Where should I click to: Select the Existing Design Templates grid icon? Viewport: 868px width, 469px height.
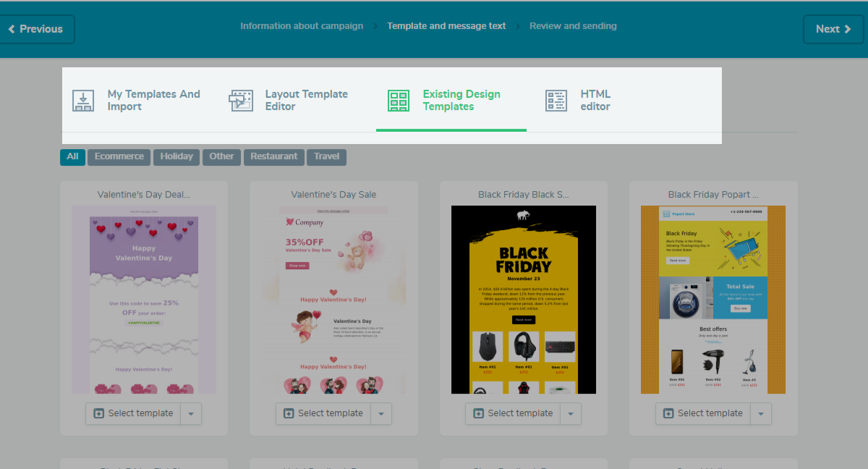(x=398, y=101)
